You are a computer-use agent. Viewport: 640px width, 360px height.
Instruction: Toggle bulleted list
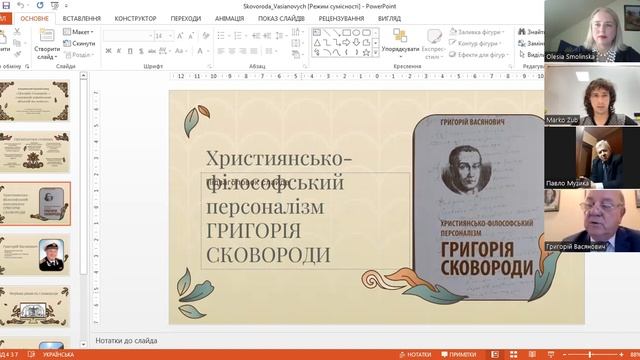point(222,36)
